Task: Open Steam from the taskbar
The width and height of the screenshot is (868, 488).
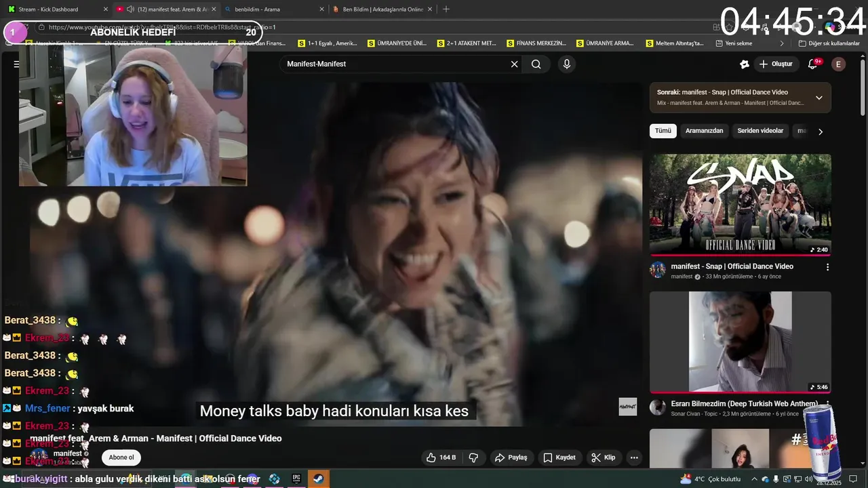Action: 318,479
